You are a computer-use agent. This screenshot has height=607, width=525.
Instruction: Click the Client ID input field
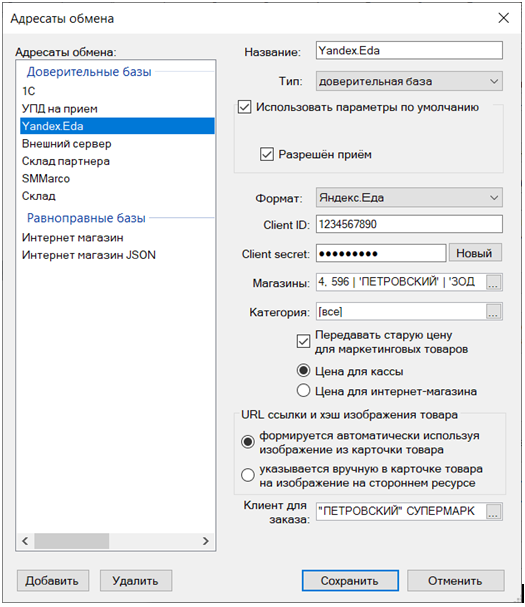point(409,224)
